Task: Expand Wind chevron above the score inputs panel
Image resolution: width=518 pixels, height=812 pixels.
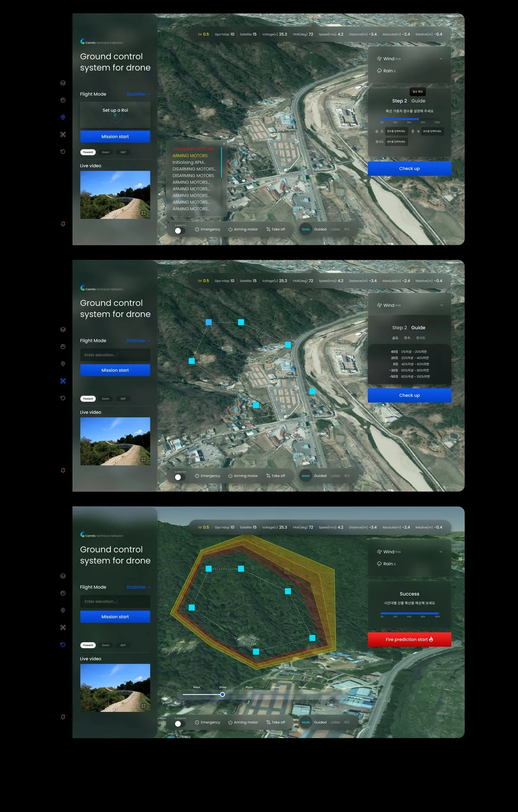Action: [441, 59]
